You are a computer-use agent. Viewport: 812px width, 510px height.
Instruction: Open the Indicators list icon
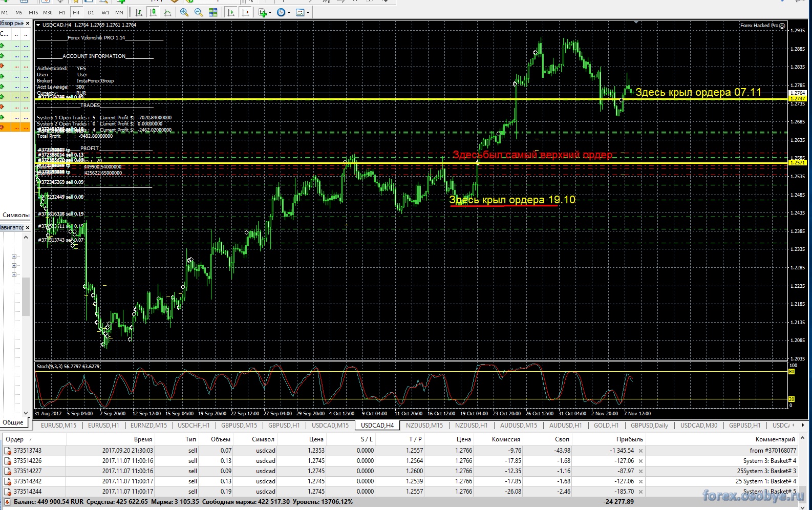263,12
